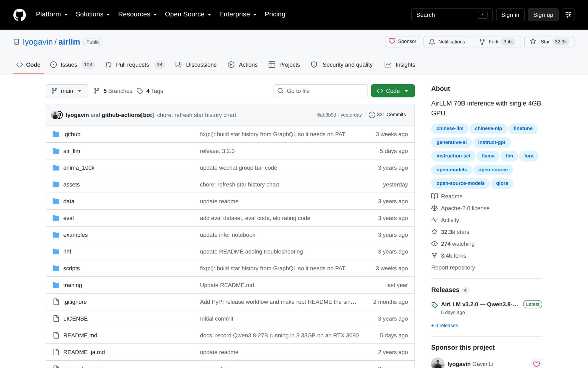Switch to the Projects tab

point(284,65)
